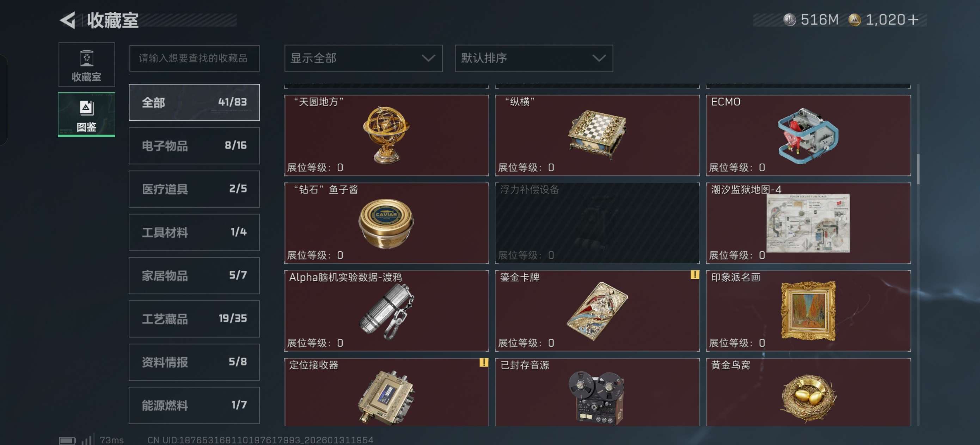The width and height of the screenshot is (980, 445).
Task: Select the 天圆地方 golden globe item
Action: [386, 135]
